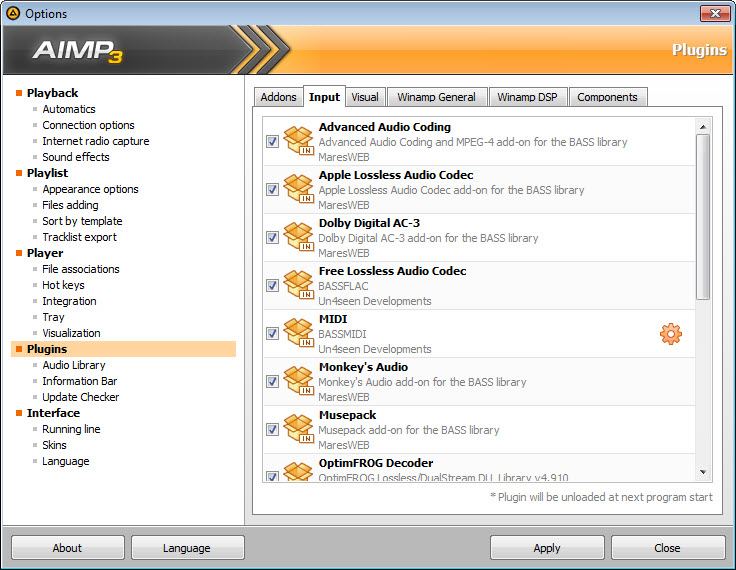
Task: Open Hot keys settings
Action: [x=63, y=285]
